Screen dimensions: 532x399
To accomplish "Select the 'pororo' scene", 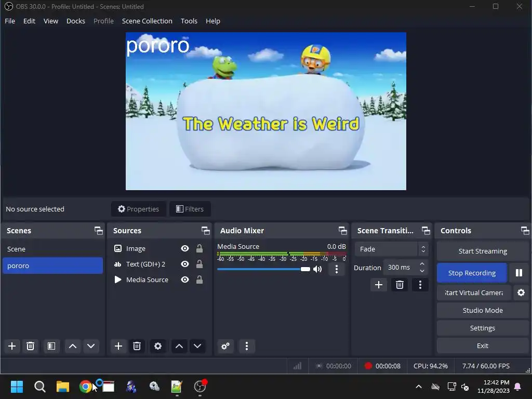I will (52, 265).
